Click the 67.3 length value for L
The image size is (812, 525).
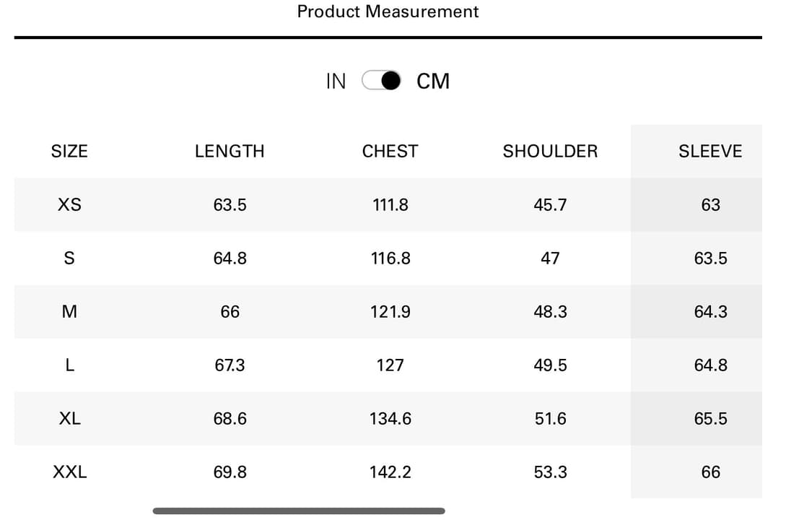coord(230,365)
